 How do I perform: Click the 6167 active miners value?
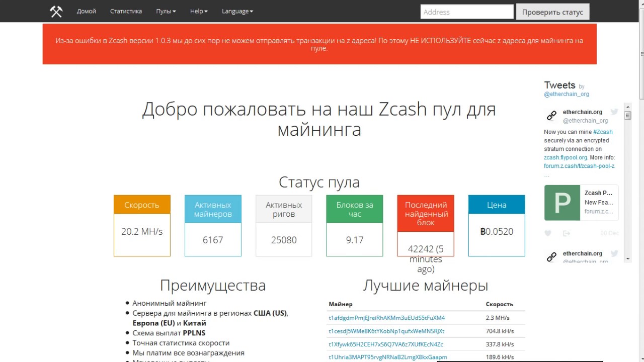coord(213,240)
